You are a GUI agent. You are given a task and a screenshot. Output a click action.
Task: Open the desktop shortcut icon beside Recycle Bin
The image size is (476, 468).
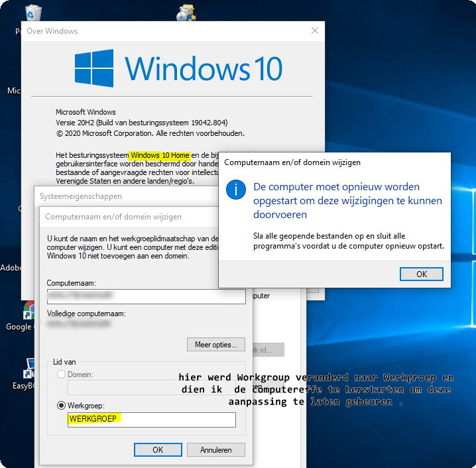click(186, 12)
